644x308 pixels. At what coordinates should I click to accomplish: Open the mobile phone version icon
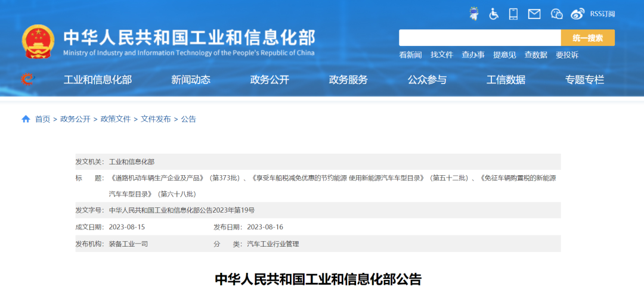coord(513,14)
